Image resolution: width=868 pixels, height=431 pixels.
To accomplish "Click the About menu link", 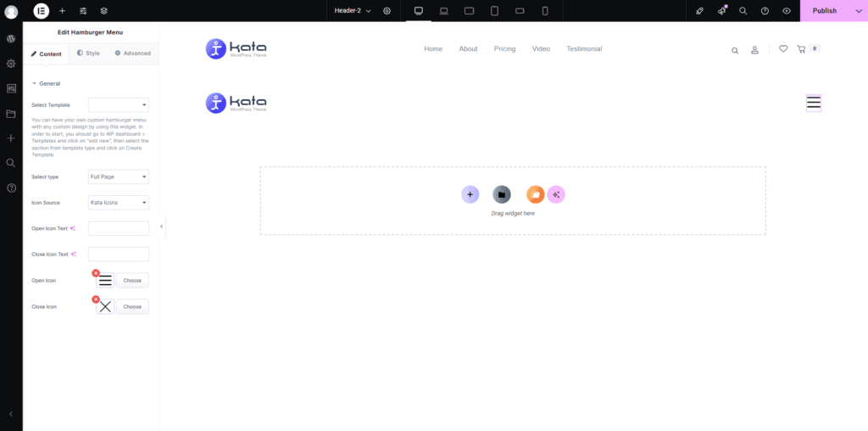I will [x=468, y=48].
